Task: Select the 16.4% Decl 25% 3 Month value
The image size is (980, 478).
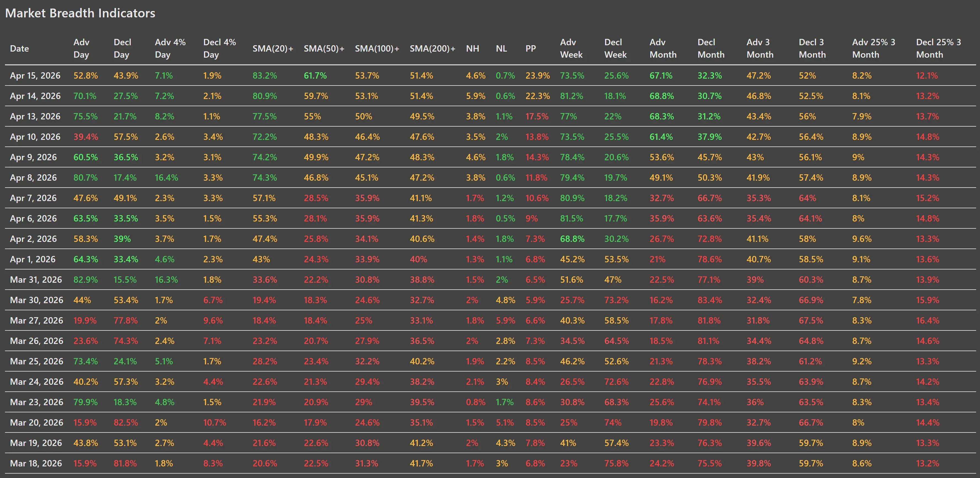Action: tap(928, 321)
